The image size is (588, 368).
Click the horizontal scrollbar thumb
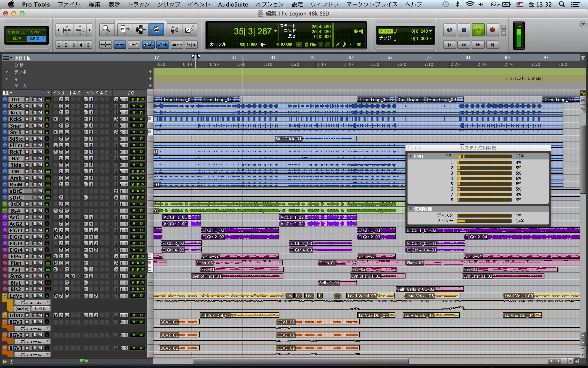pos(301,361)
